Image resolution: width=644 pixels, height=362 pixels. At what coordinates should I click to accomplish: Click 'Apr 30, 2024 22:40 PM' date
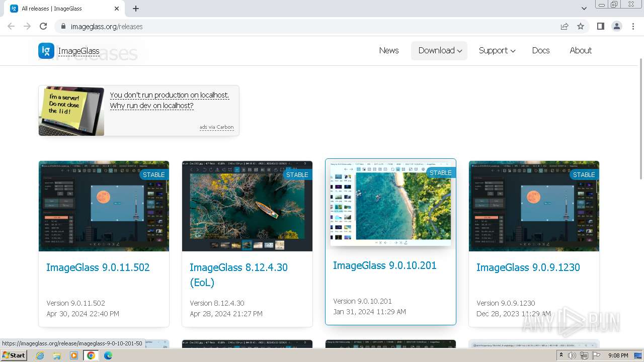(83, 314)
